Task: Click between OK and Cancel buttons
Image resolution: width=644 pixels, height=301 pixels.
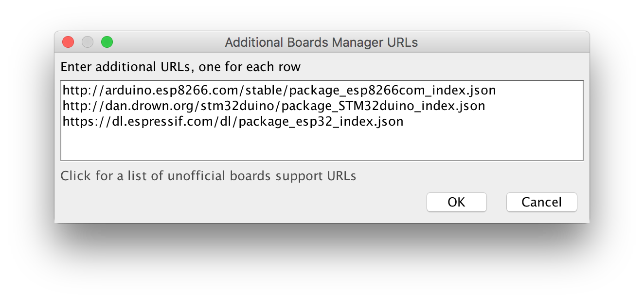Action: click(x=496, y=202)
